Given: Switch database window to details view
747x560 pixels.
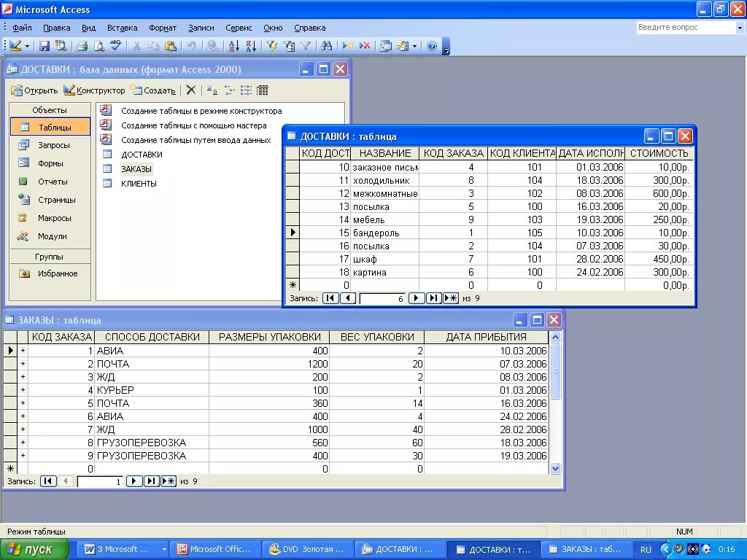Looking at the screenshot, I should (263, 90).
